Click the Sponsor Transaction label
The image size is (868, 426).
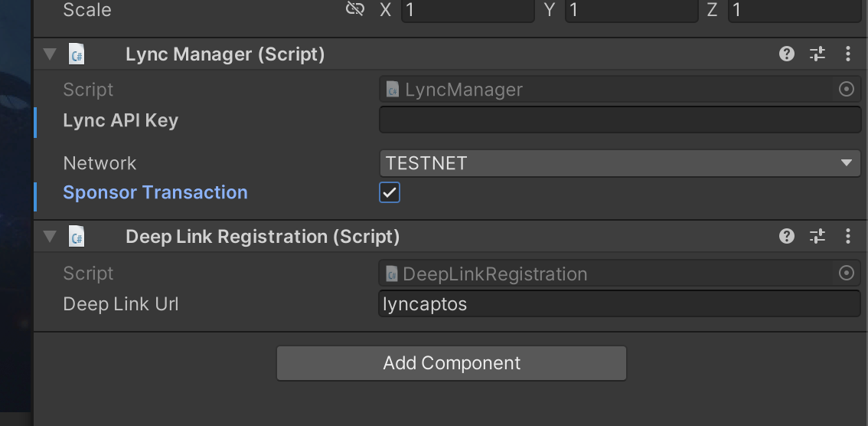click(155, 192)
